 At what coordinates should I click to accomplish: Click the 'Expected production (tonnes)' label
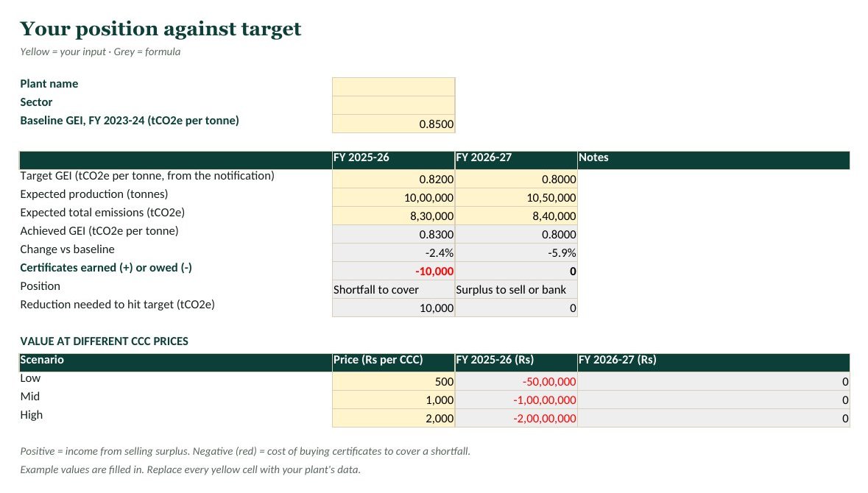coord(94,194)
